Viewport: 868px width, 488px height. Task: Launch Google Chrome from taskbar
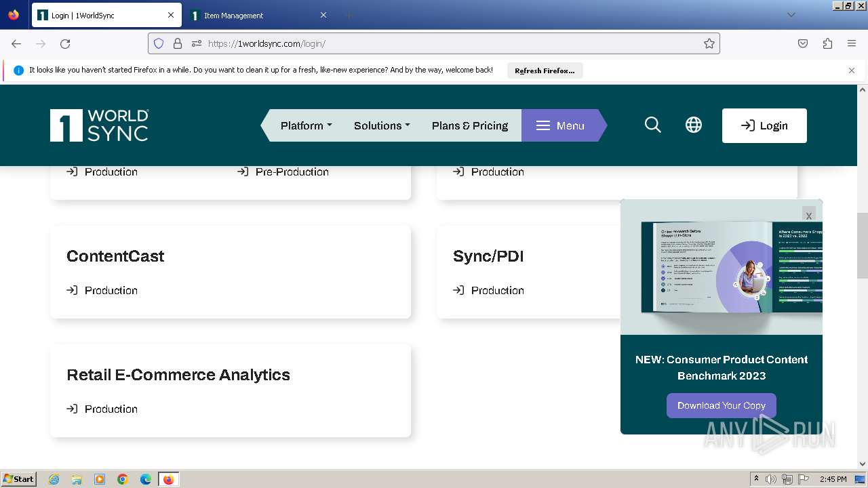click(123, 479)
